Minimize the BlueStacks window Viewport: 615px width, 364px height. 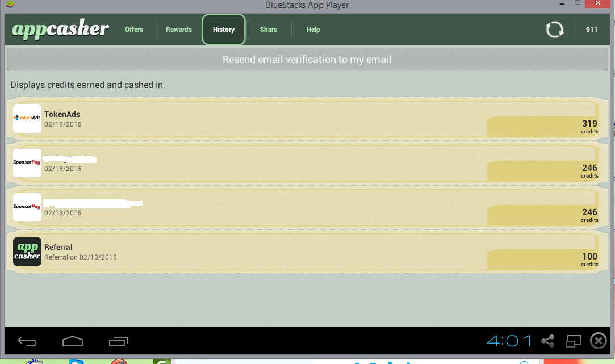pos(562,4)
